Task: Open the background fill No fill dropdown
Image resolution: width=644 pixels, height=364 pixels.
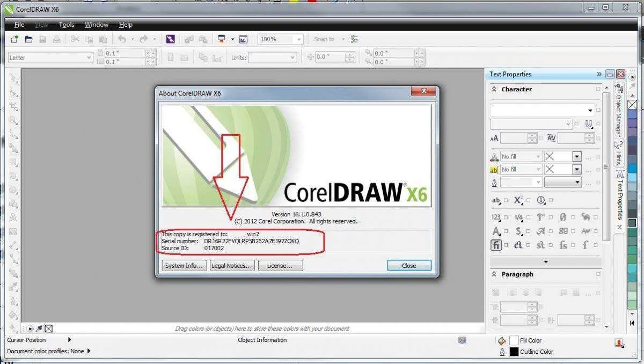Action: [538, 169]
